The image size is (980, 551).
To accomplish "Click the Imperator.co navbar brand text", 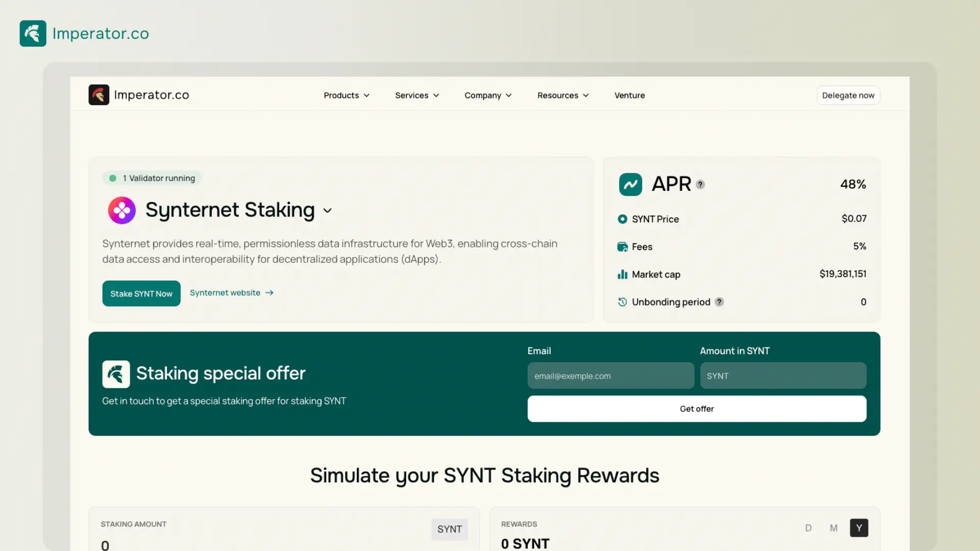I will coord(152,95).
